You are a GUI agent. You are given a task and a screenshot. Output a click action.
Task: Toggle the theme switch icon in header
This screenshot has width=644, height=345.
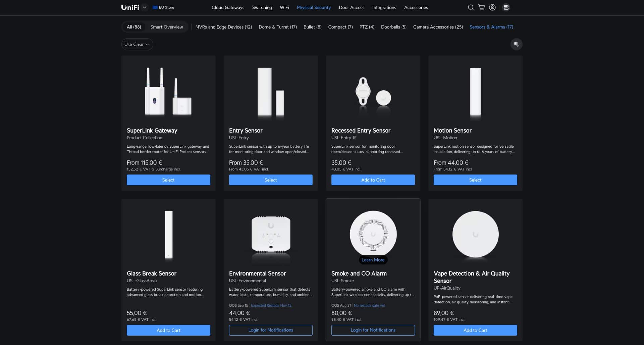(506, 7)
